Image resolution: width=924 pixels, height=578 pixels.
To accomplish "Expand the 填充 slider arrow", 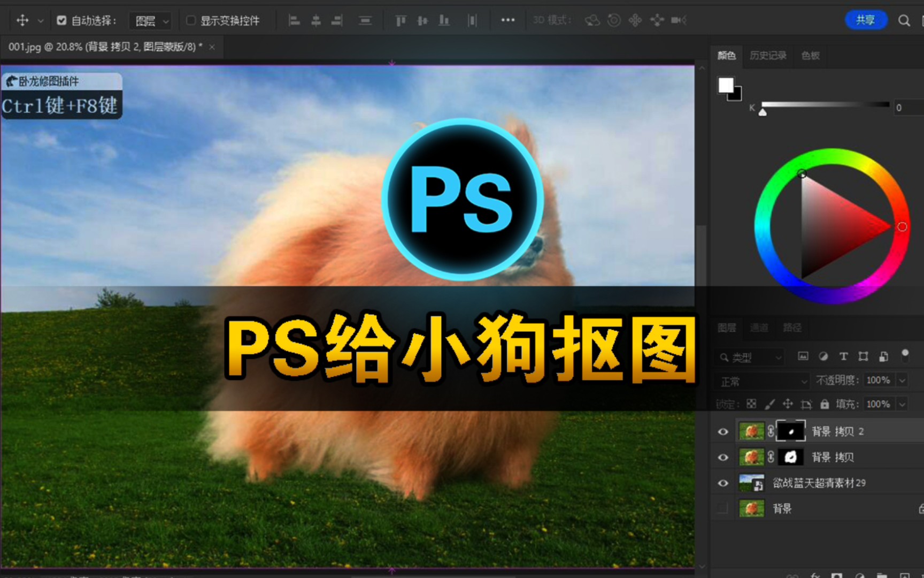I will 902,404.
